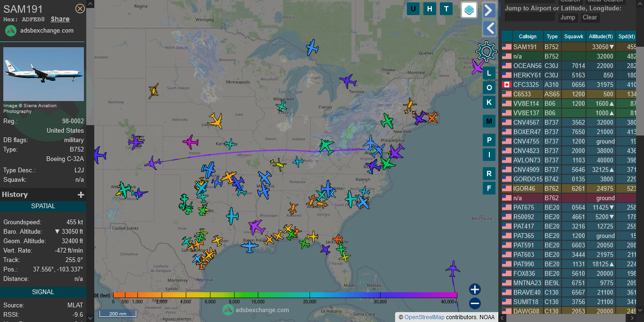Sort table by Spd(kt) column header
This screenshot has height=322, width=644.
tap(627, 36)
